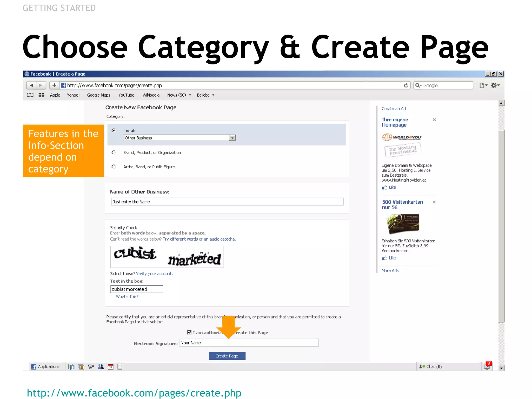Click the Name of Other Business field
The height and width of the screenshot is (399, 532).
[227, 202]
